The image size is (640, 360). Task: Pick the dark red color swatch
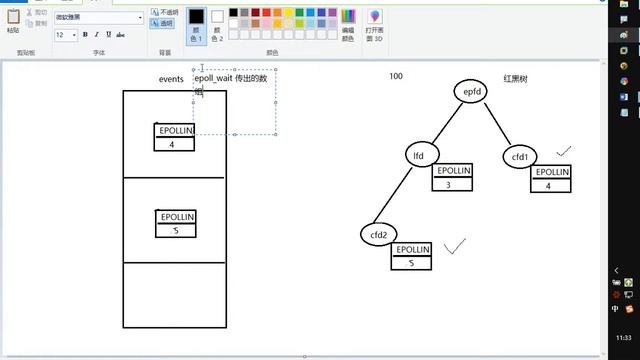click(x=255, y=13)
